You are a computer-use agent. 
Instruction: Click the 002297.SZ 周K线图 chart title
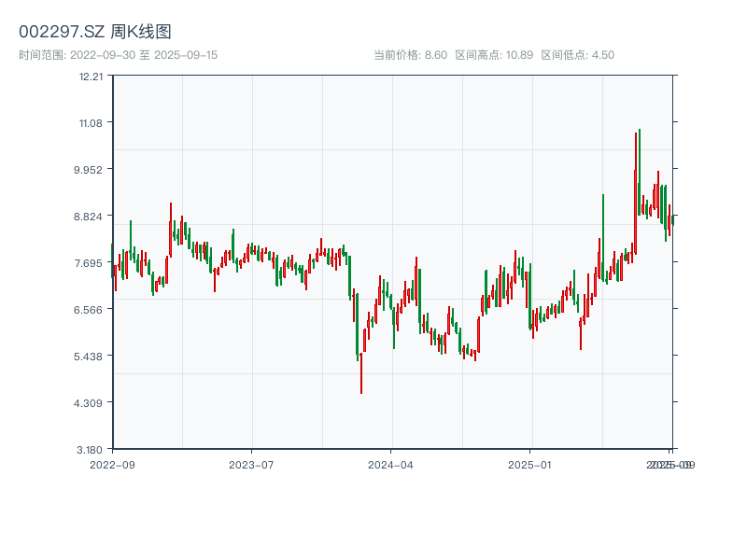[x=95, y=33]
